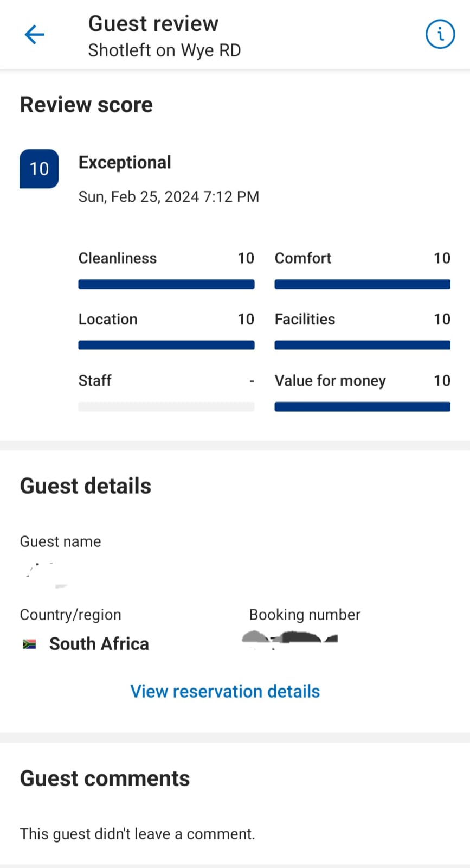Tap the Shotleft on Wye RD subtitle
This screenshot has height=868, width=470.
pos(164,50)
